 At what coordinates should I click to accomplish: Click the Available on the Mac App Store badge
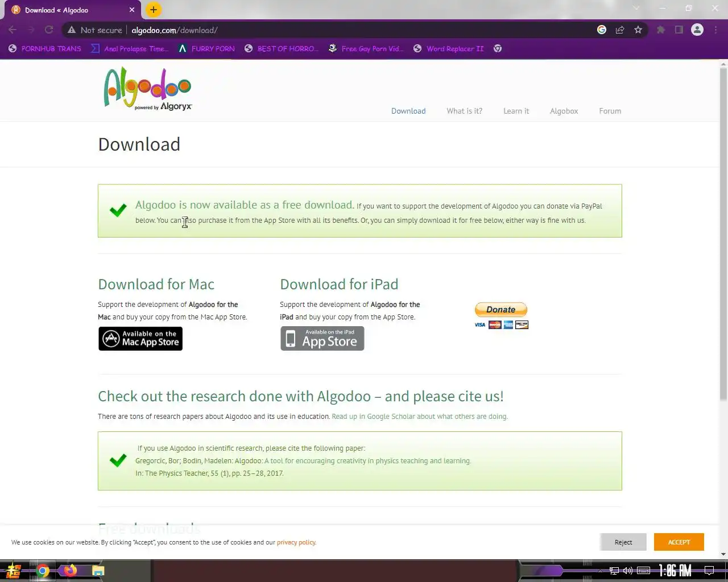click(140, 339)
